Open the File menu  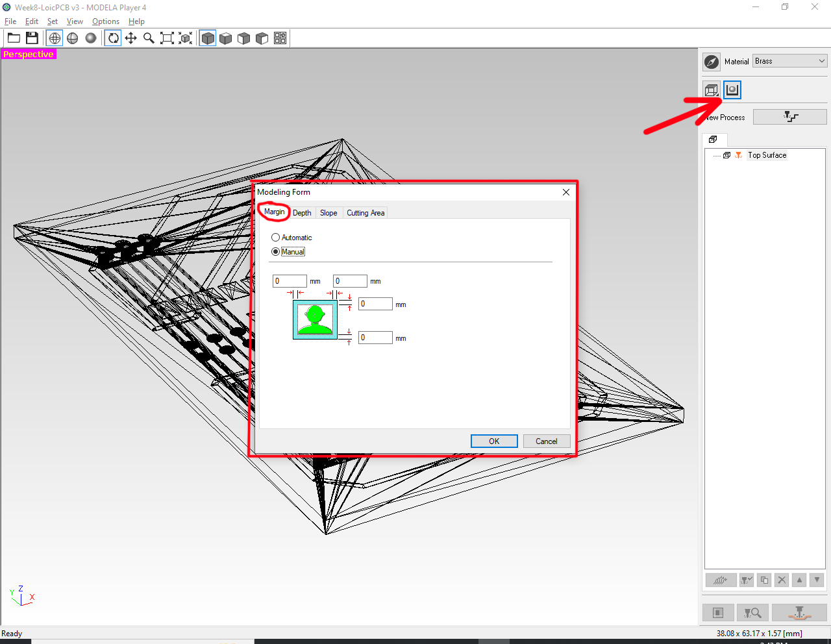(x=10, y=21)
